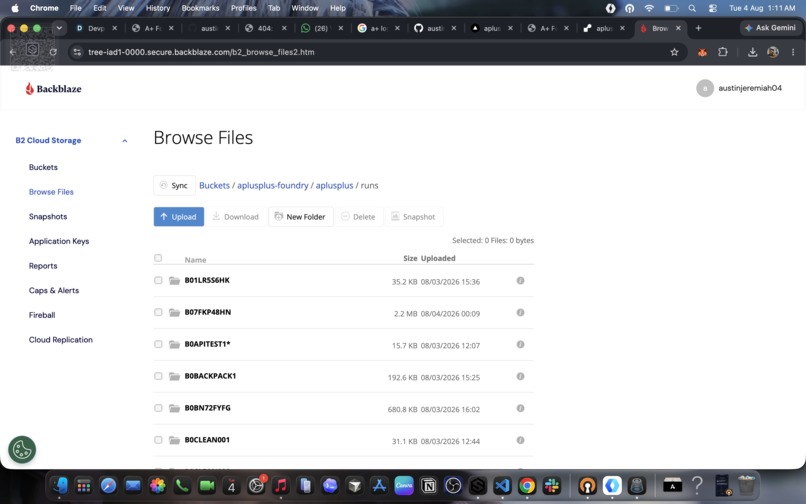The image size is (806, 504).
Task: Switch to the GitHub austi tab
Action: click(433, 28)
